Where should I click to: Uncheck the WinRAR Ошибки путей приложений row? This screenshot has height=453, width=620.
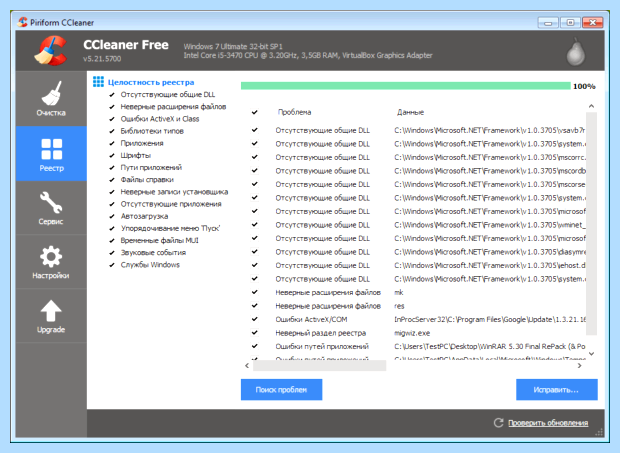click(255, 346)
